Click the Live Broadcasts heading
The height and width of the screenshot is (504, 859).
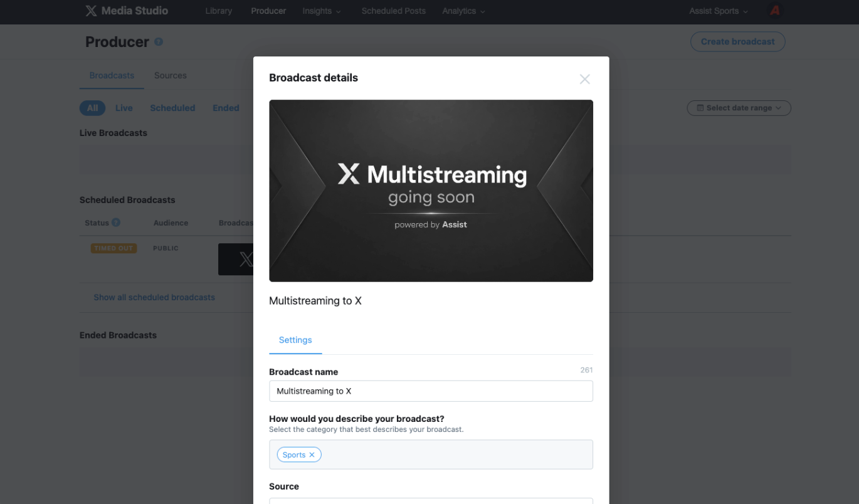(113, 133)
